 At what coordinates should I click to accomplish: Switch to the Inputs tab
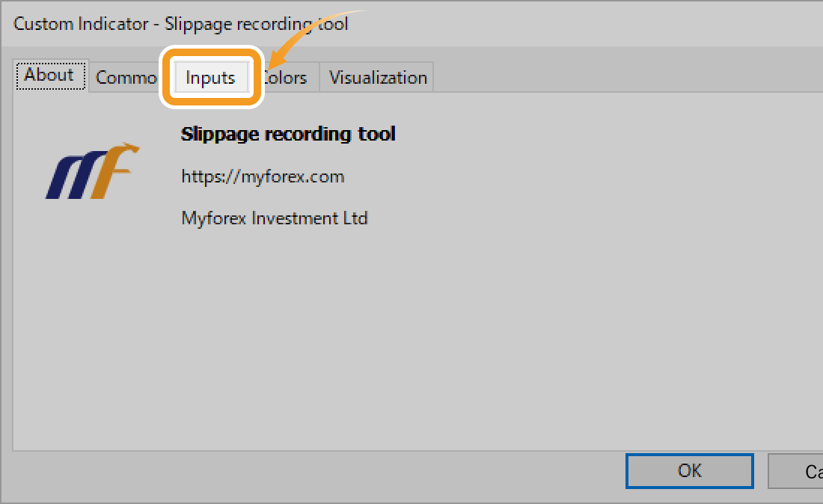click(209, 76)
